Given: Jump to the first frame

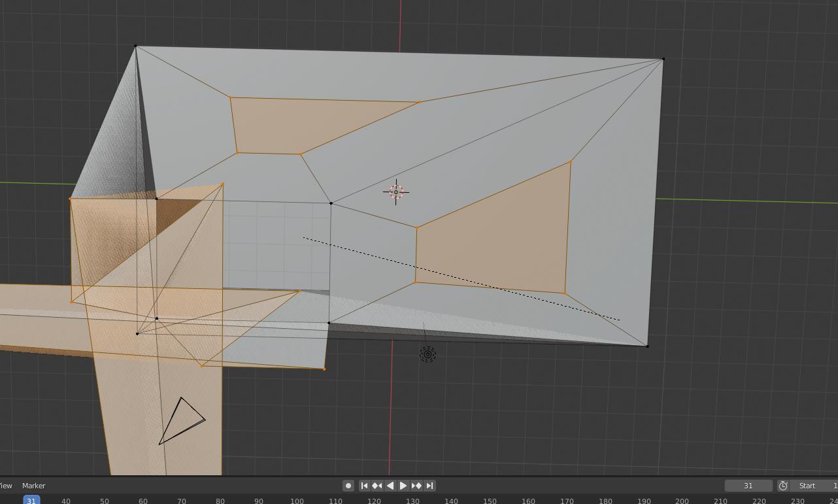Looking at the screenshot, I should pos(364,486).
